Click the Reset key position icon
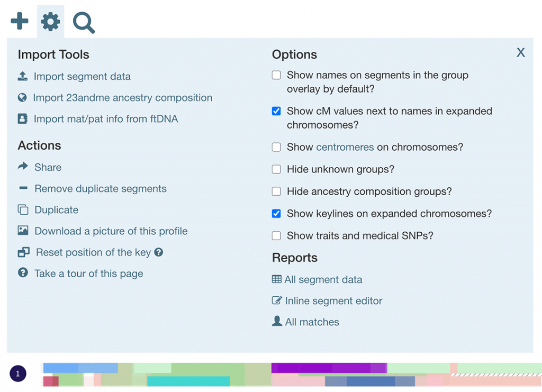Viewport: 542px width, 392px height. (22, 252)
